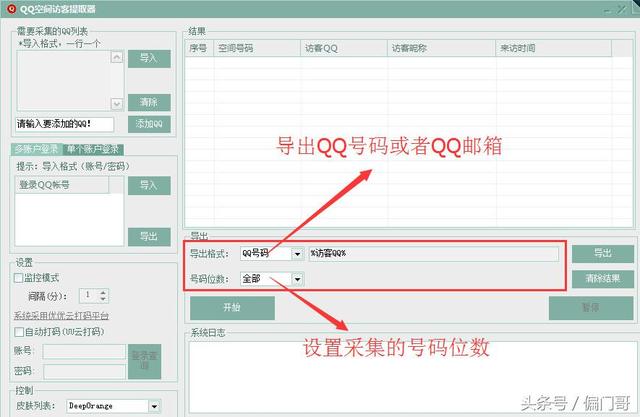Screen dimensions: 640x417
Task: Click the QQ number input field
Action: pyautogui.click(x=65, y=124)
